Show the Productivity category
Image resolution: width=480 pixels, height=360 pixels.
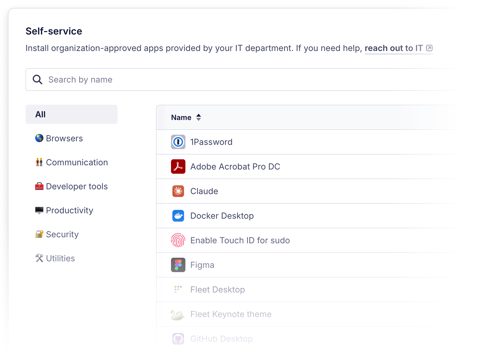tap(69, 210)
